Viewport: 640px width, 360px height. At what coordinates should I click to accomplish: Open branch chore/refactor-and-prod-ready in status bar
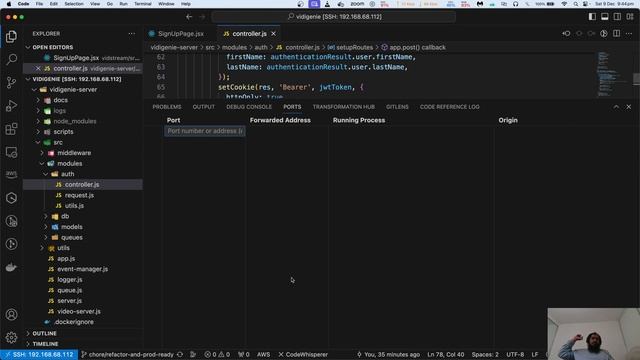tap(127, 355)
